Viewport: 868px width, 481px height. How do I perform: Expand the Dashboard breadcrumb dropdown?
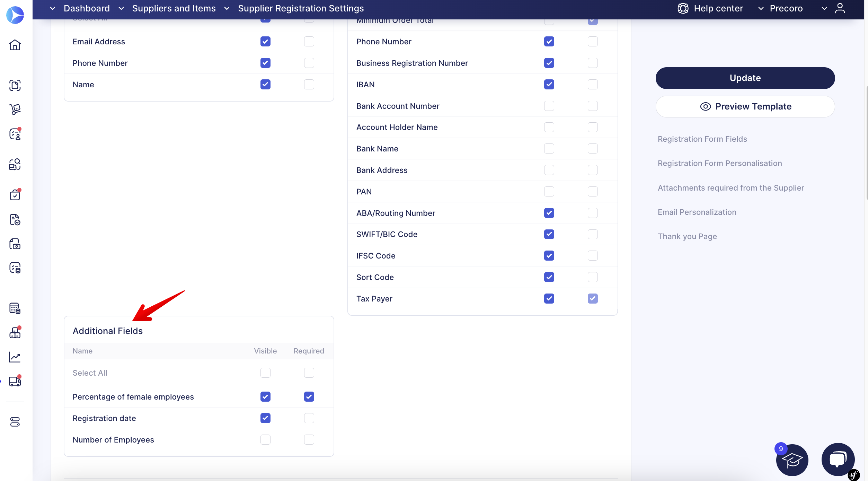tap(53, 8)
